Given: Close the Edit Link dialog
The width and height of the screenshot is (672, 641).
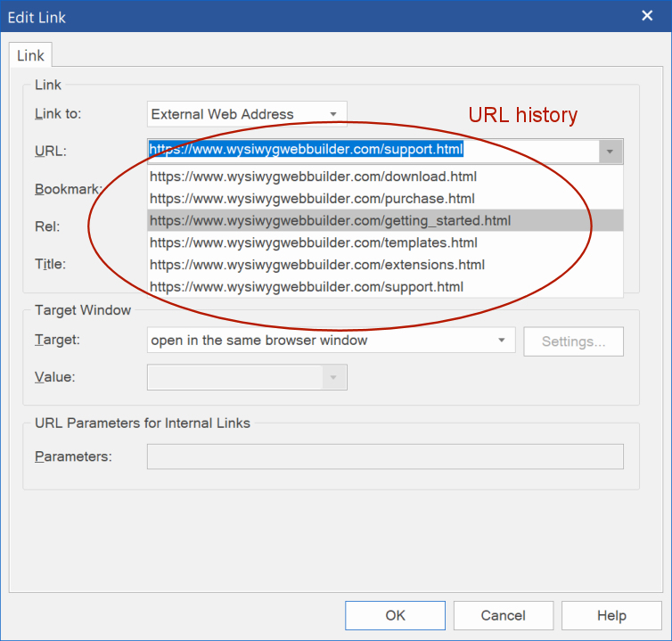Looking at the screenshot, I should pyautogui.click(x=647, y=16).
